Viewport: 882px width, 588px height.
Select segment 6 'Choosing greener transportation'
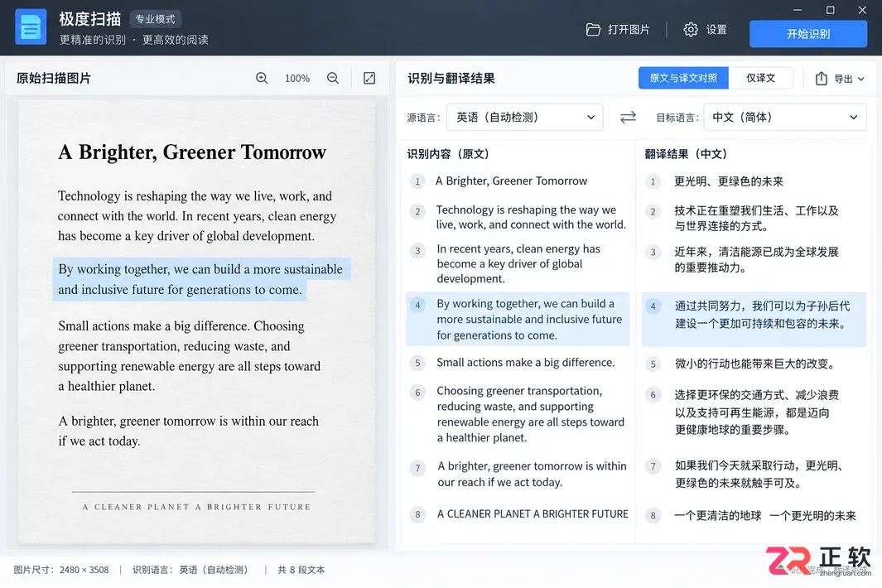pyautogui.click(x=530, y=414)
